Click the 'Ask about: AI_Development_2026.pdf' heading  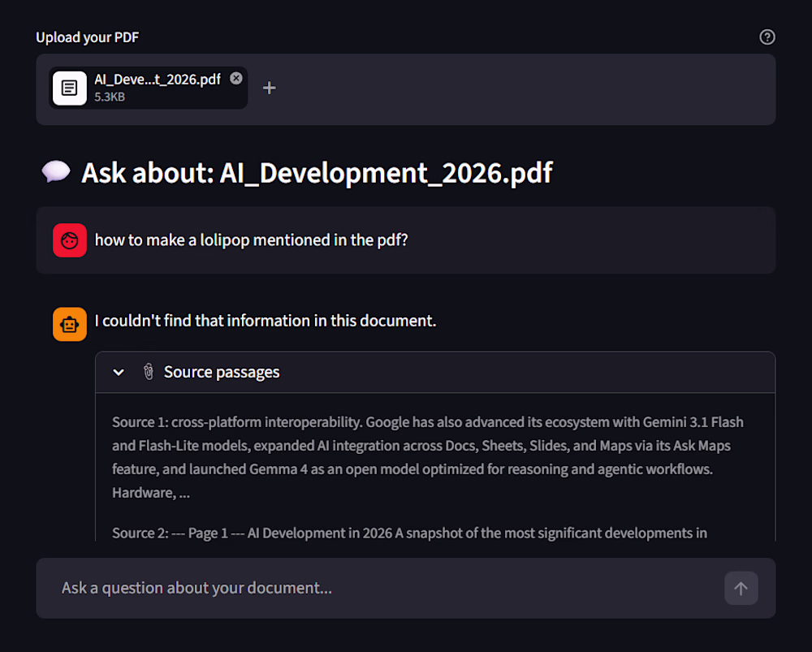[317, 173]
